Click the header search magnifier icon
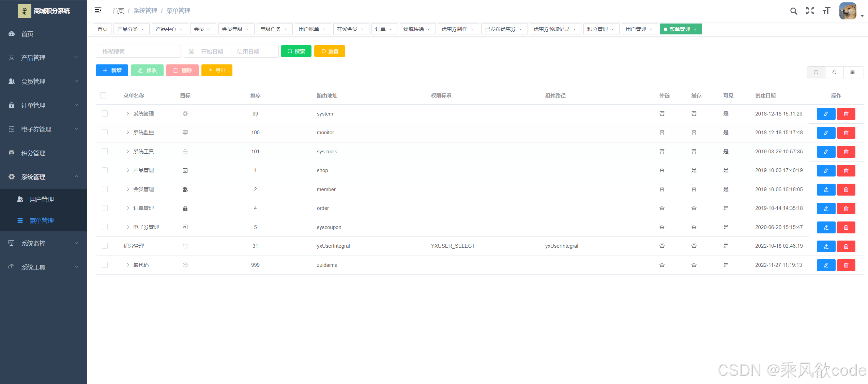The height and width of the screenshot is (384, 868). [794, 11]
